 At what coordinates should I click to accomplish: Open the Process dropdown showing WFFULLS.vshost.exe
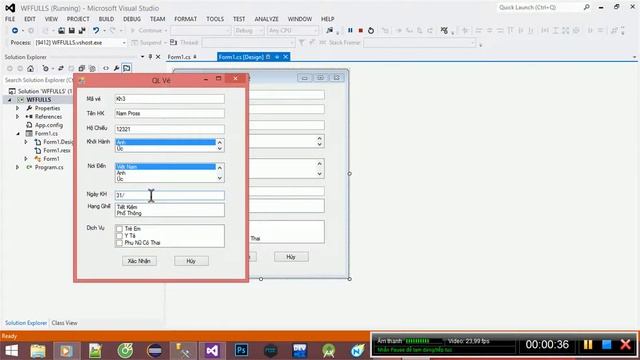click(x=124, y=42)
